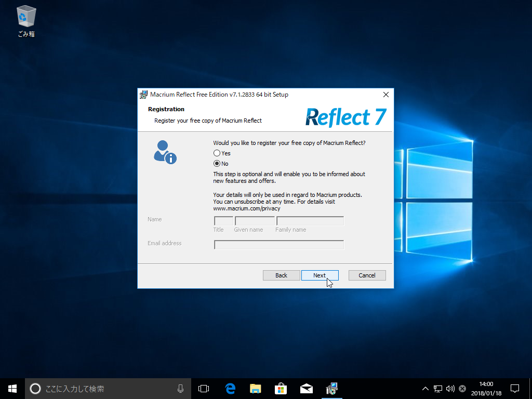Click the Reflect 7 logo
This screenshot has height=399, width=532.
coord(345,117)
